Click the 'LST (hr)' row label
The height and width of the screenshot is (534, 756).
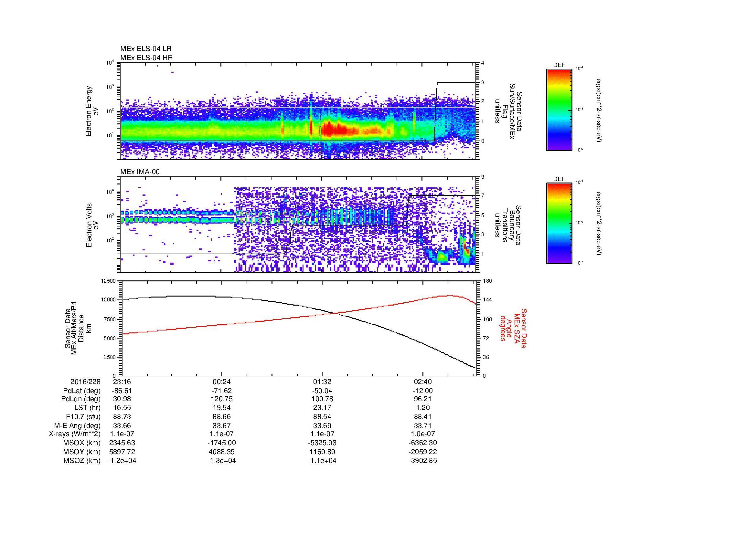87,408
